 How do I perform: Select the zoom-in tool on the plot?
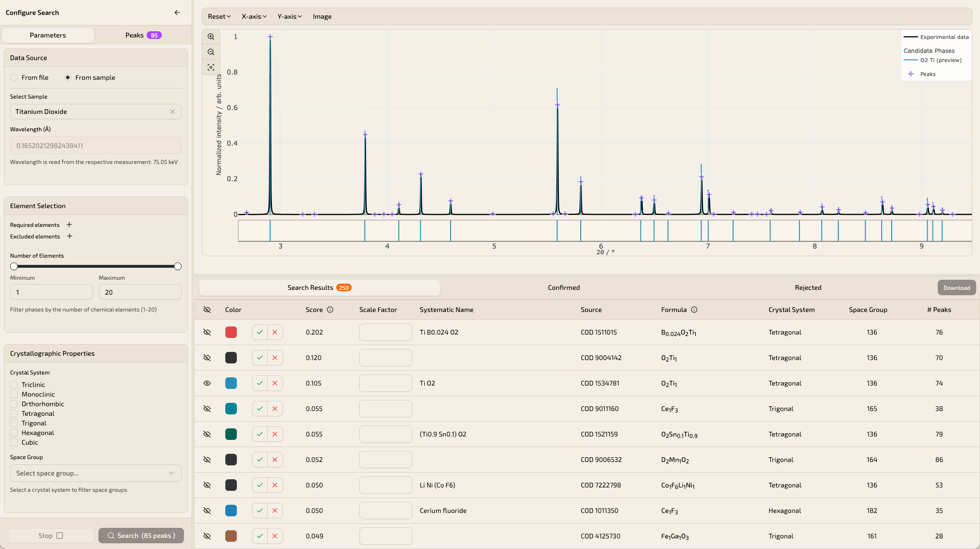[x=211, y=37]
